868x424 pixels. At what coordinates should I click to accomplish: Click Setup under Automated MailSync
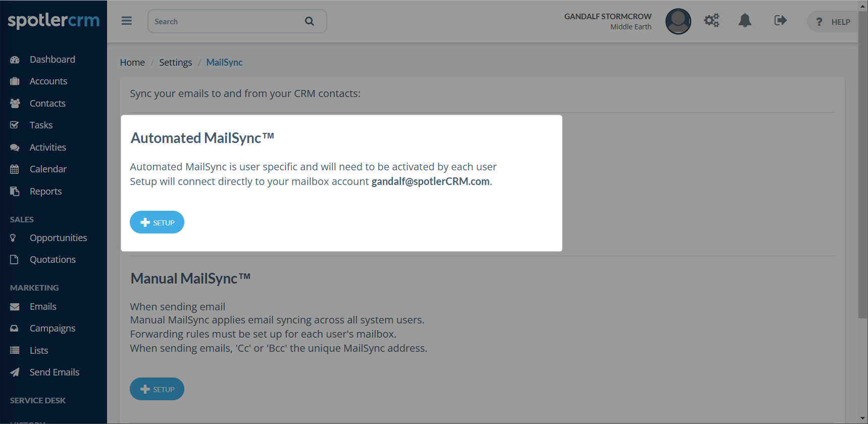click(157, 222)
